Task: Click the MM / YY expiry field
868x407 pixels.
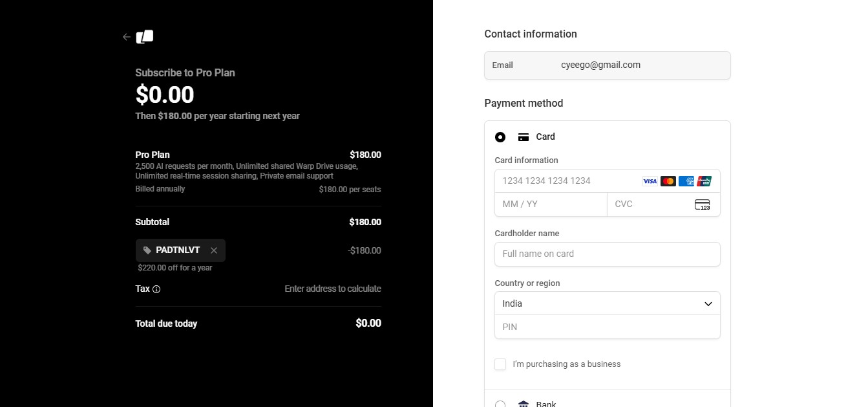Action: [550, 204]
